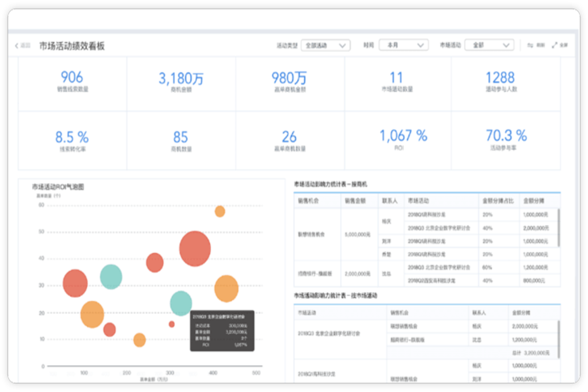Click the 906 销售线索数量 metric card

click(72, 82)
